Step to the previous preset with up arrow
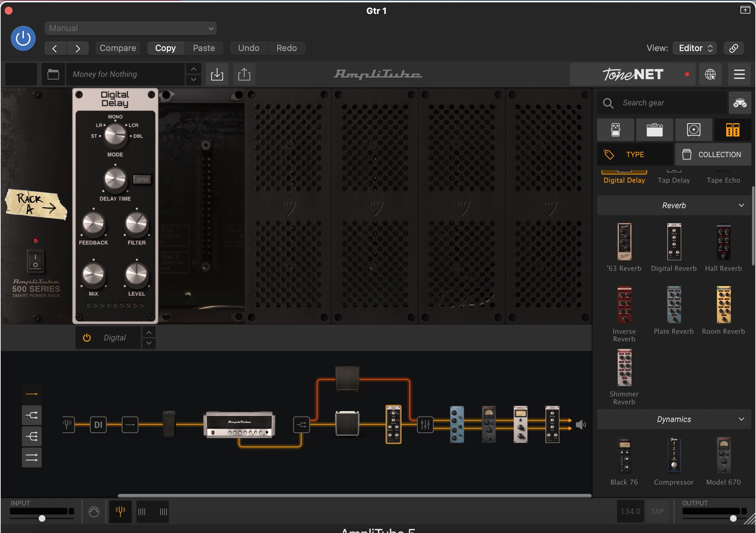 [x=194, y=69]
